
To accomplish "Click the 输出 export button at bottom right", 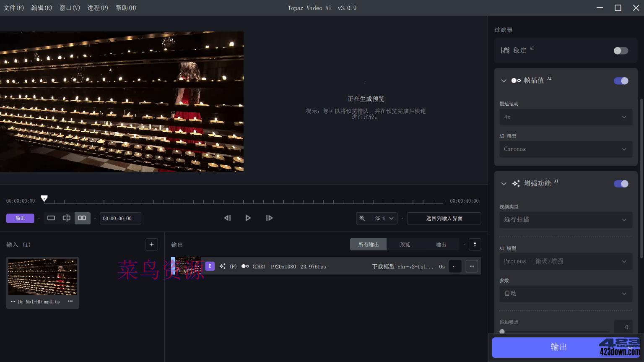I will 558,347.
